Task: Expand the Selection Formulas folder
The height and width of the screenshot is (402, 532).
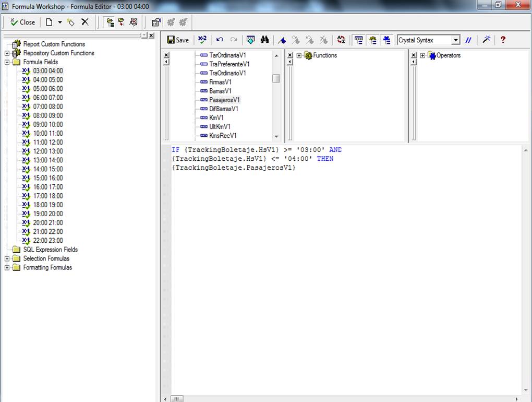Action: point(7,259)
